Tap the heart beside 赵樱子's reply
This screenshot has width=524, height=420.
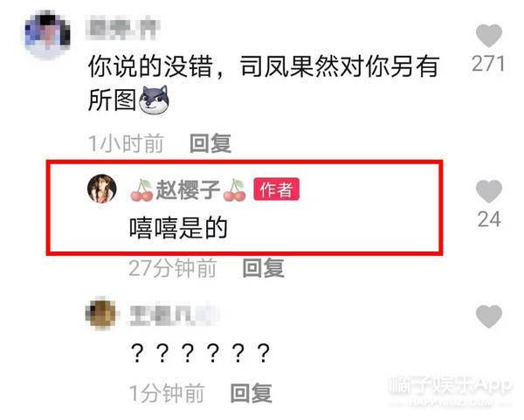tap(489, 191)
